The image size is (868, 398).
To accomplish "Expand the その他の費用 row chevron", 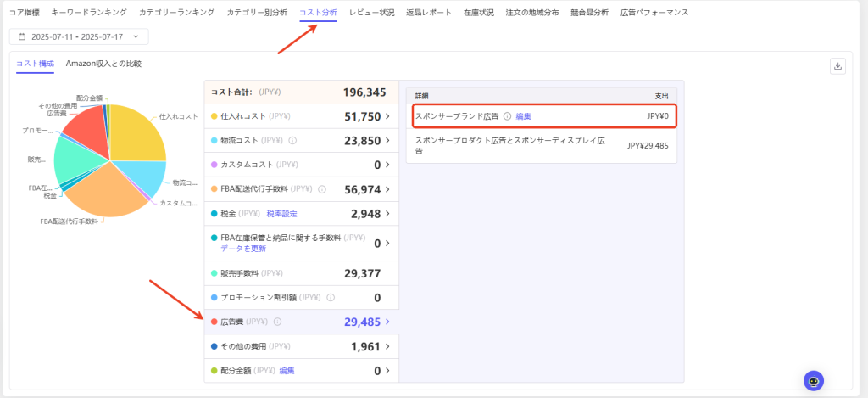I will tap(388, 346).
